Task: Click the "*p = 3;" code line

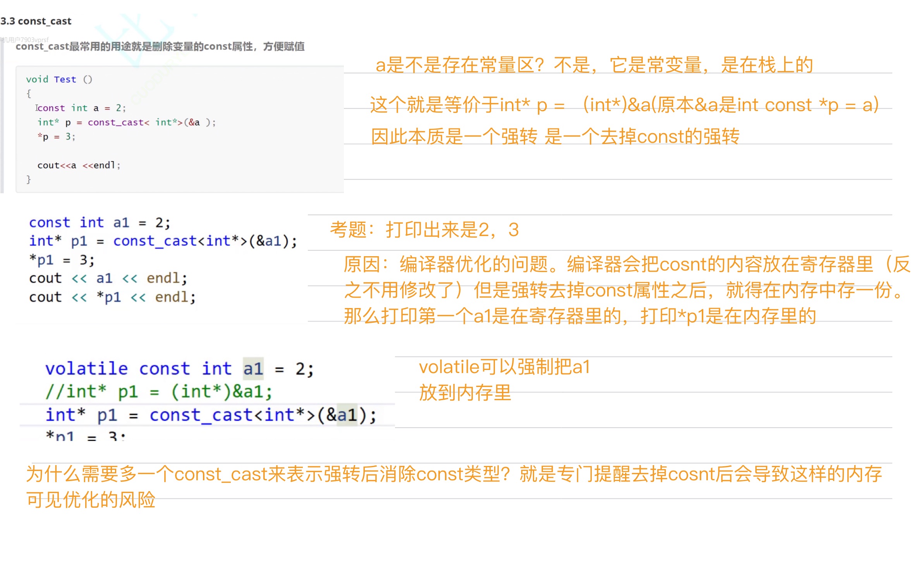Action: (x=57, y=137)
